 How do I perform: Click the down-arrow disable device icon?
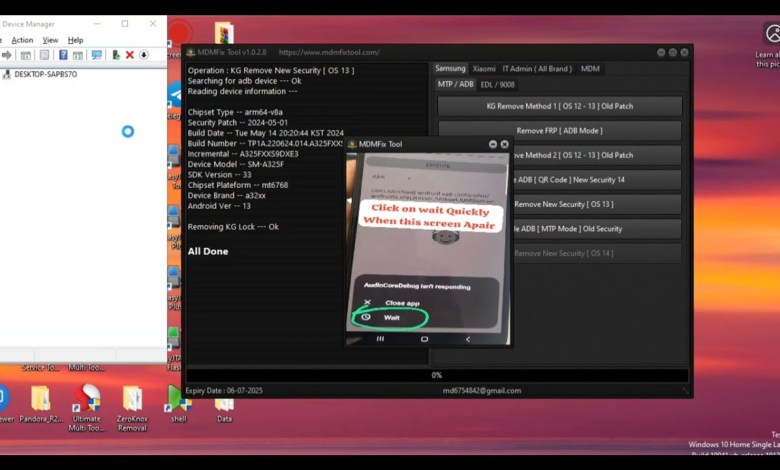pos(144,55)
